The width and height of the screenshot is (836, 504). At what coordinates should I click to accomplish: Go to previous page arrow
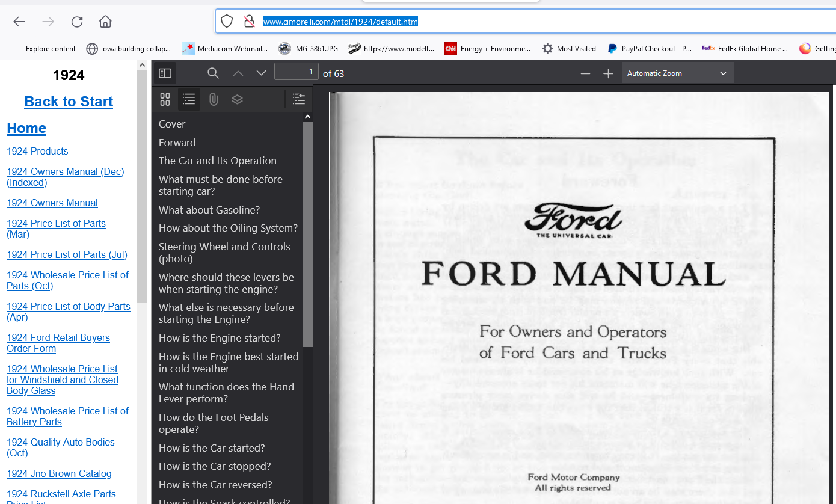point(238,73)
